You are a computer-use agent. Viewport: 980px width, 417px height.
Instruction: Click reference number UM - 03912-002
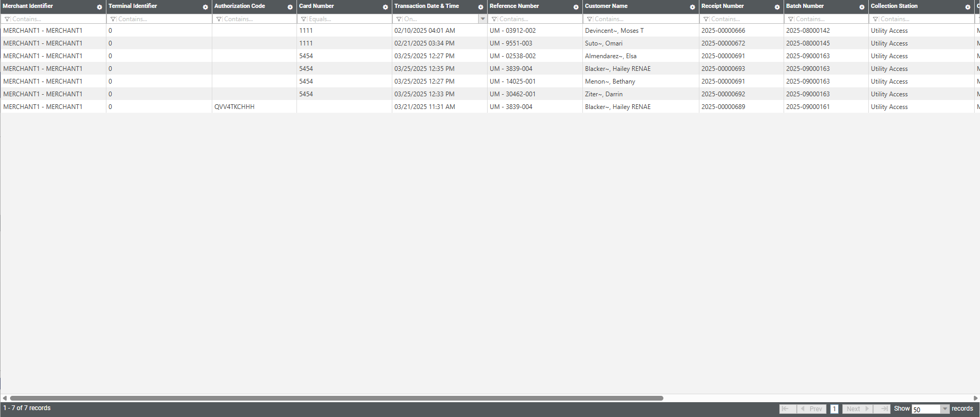coord(513,31)
